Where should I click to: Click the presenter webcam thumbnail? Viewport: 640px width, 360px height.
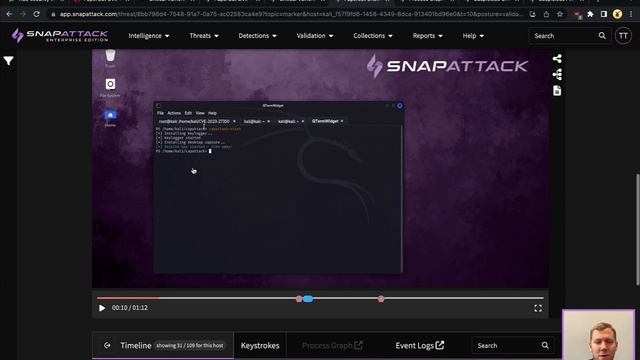coord(599,335)
